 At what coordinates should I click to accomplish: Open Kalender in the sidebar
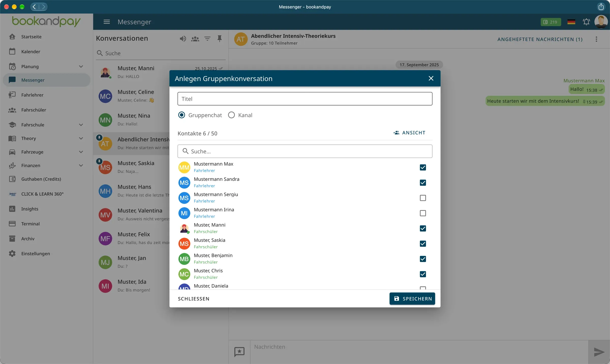[x=47, y=52]
